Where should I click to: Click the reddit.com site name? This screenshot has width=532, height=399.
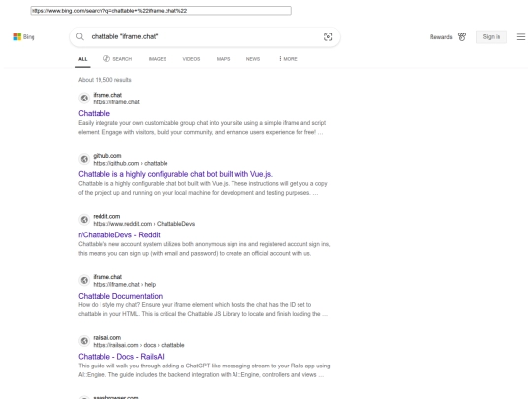point(106,216)
